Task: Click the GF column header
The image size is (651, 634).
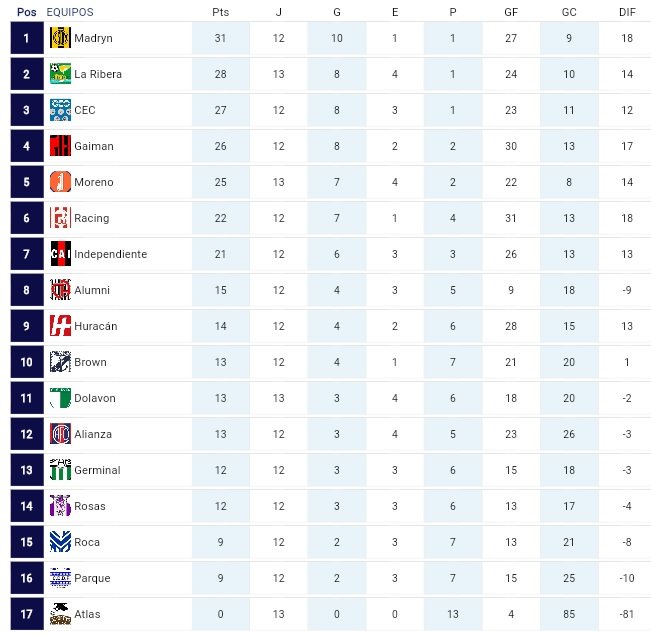Action: (511, 12)
